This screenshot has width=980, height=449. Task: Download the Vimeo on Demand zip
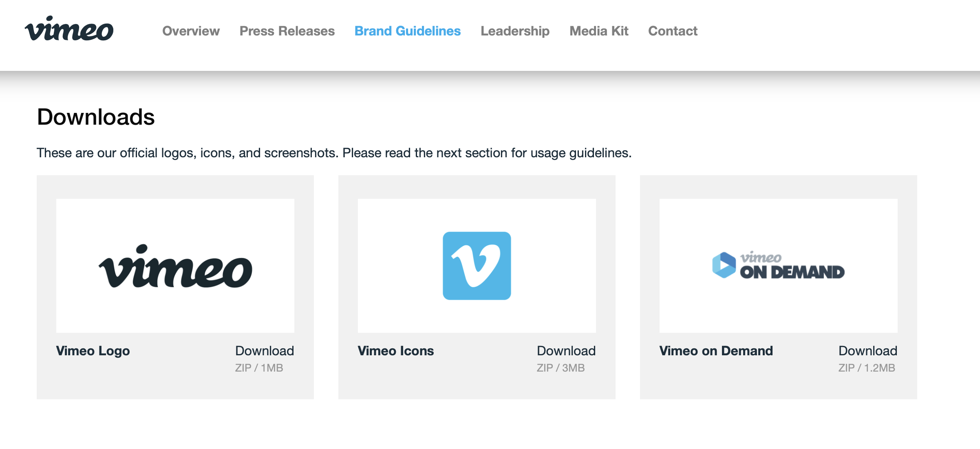click(x=867, y=351)
